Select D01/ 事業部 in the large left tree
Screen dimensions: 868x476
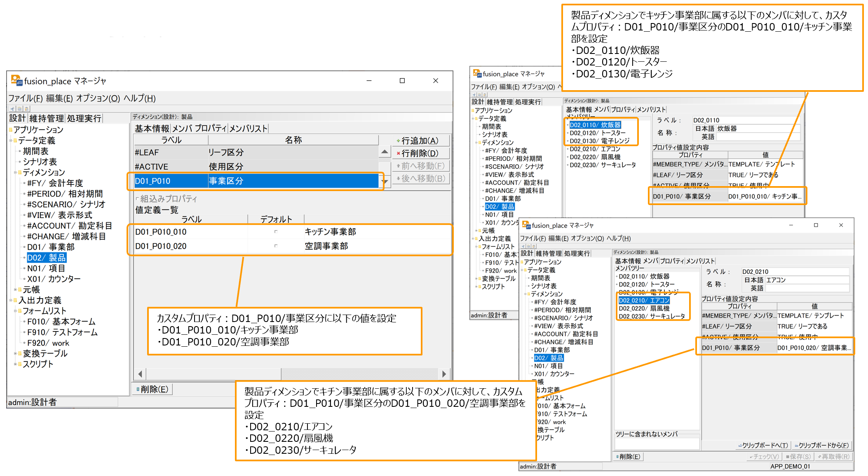(51, 247)
